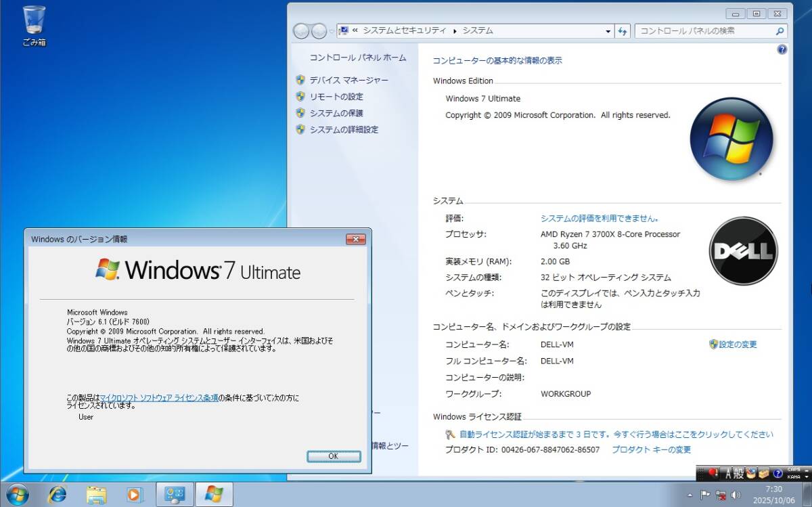The height and width of the screenshot is (507, 812).
Task: Launch Internet Explorer from the taskbar
Action: point(59,495)
